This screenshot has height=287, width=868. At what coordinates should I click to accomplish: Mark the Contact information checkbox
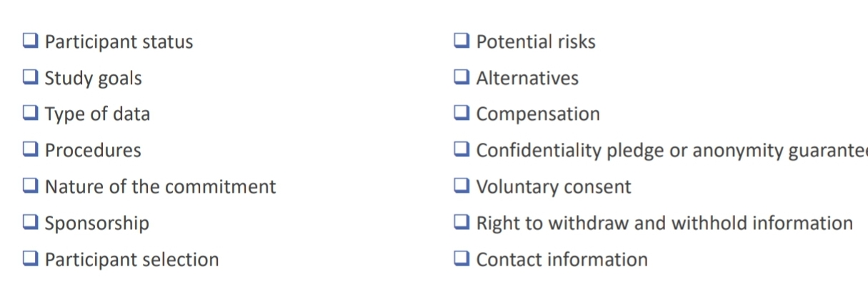462,258
